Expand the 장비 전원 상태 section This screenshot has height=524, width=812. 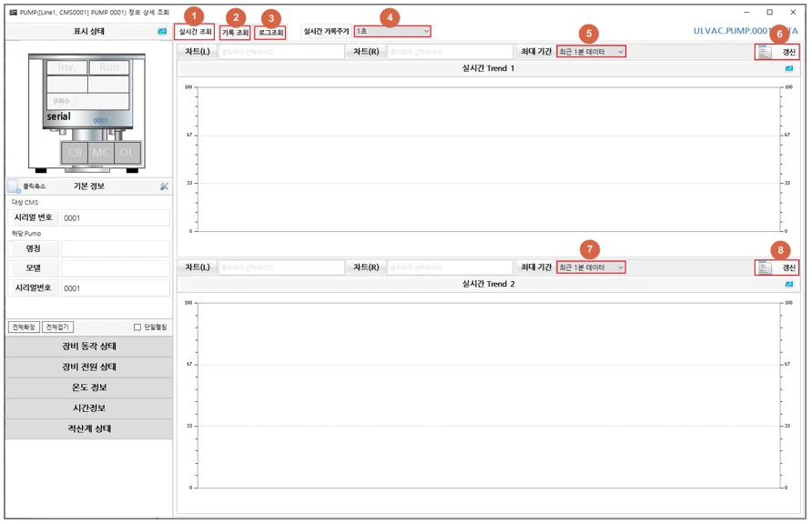tap(89, 367)
